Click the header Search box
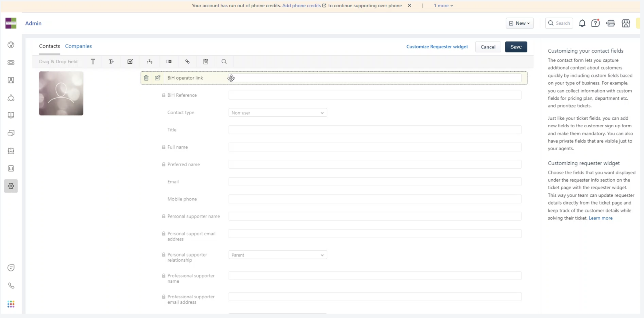The width and height of the screenshot is (644, 318). 559,23
